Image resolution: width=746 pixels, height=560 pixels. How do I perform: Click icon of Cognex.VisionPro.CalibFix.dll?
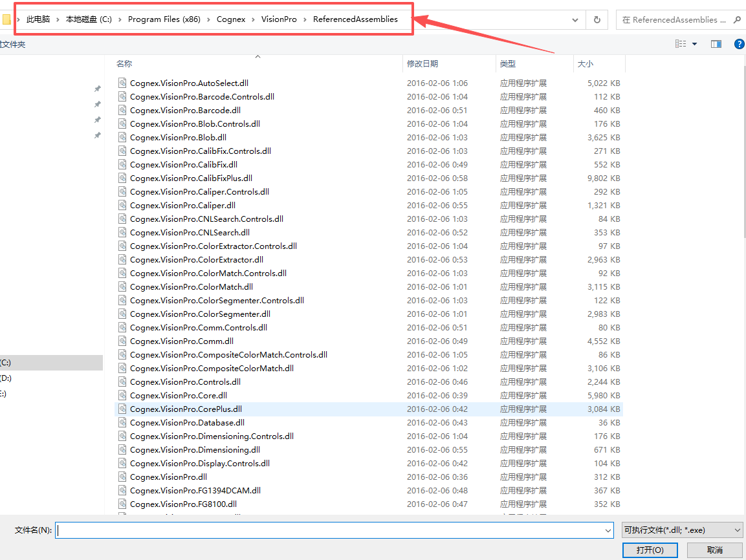coord(122,164)
